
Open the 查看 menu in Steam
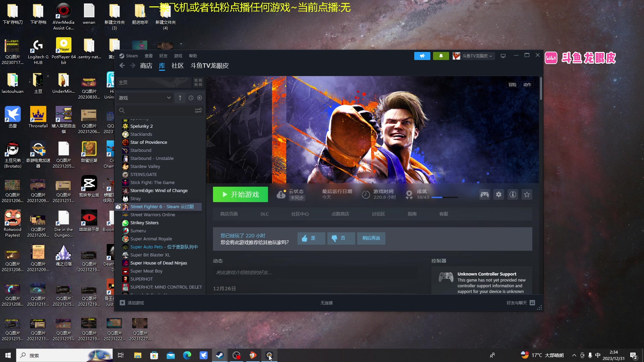tap(149, 56)
